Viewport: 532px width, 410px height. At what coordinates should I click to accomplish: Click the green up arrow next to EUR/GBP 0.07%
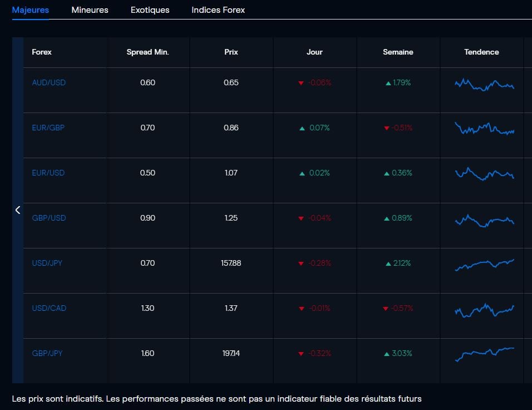(303, 128)
